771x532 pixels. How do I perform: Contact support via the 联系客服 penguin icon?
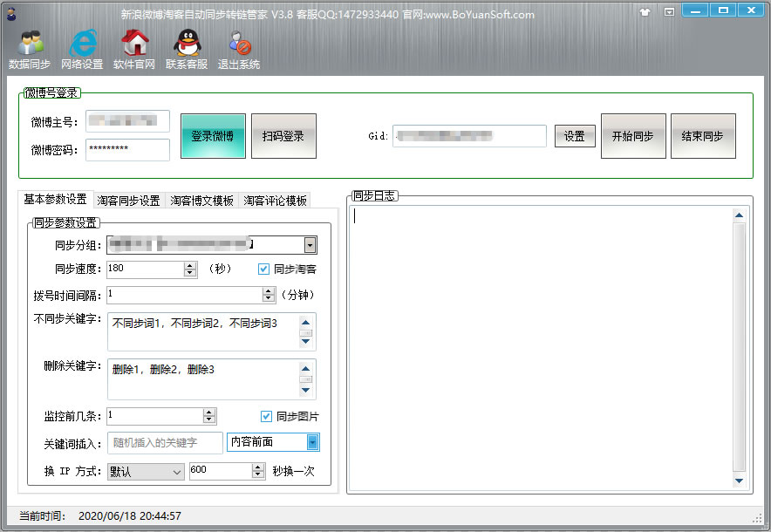tap(187, 50)
